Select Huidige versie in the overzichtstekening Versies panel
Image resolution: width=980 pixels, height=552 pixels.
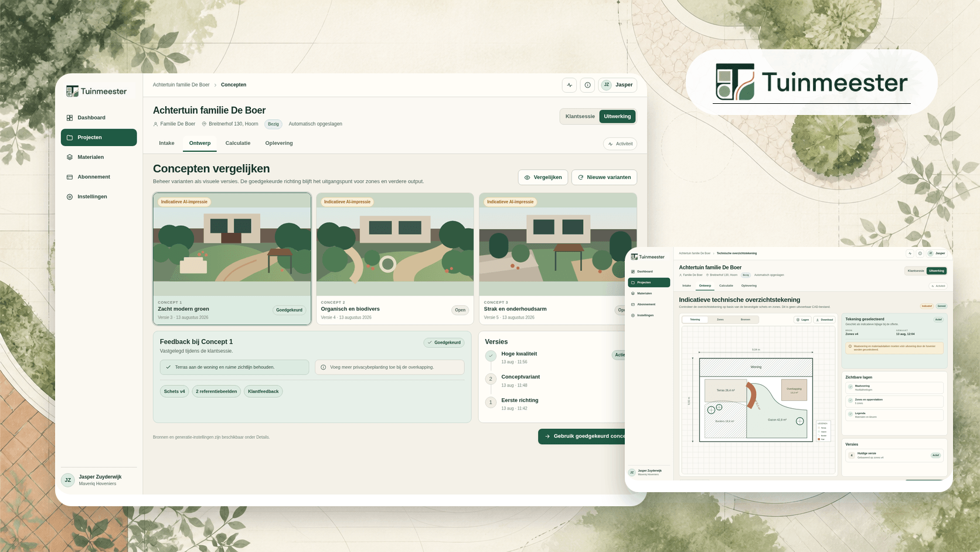(894, 455)
